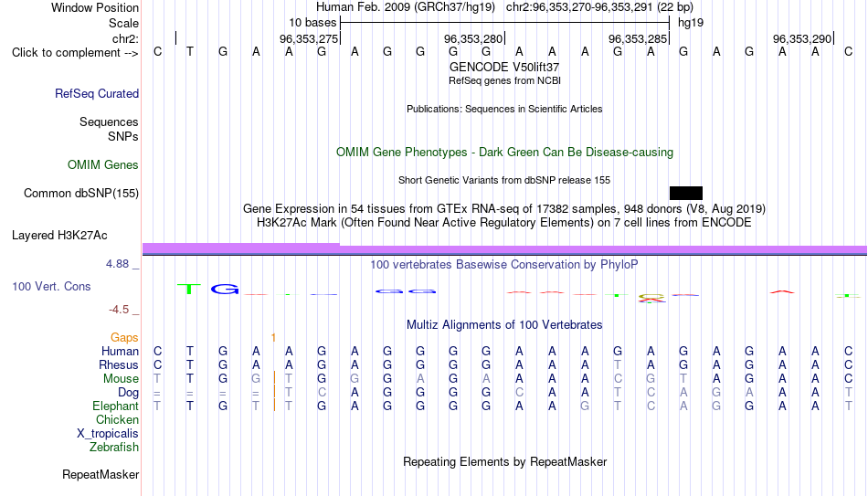Select the Mouse alignment row label
The height and width of the screenshot is (496, 868).
pos(122,379)
